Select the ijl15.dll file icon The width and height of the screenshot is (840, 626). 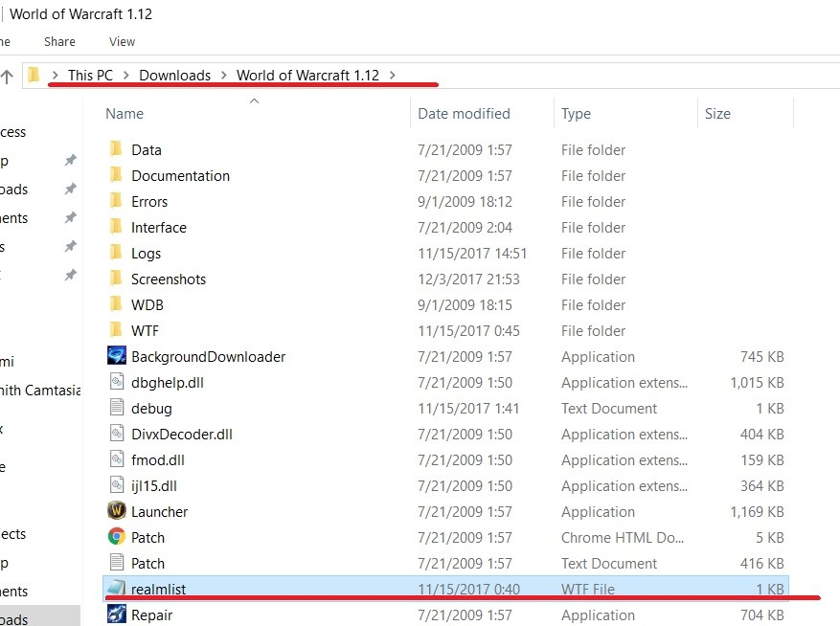point(116,484)
